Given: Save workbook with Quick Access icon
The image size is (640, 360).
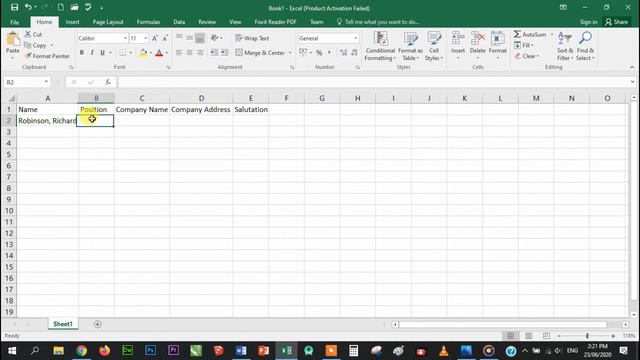Looking at the screenshot, I should [14, 7].
